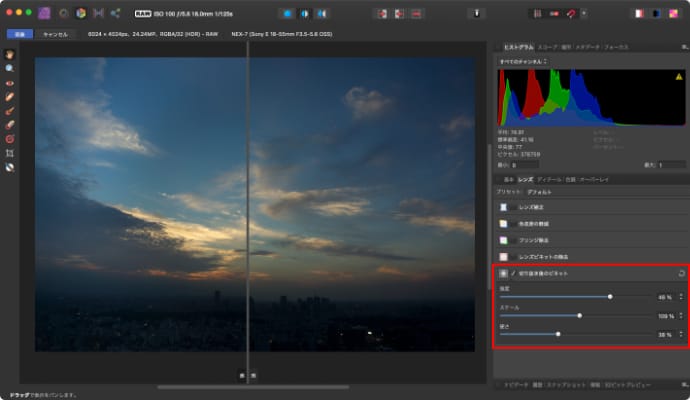Screen dimensions: 690x400
Task: Switch to the ディテール details tab
Action: click(549, 179)
